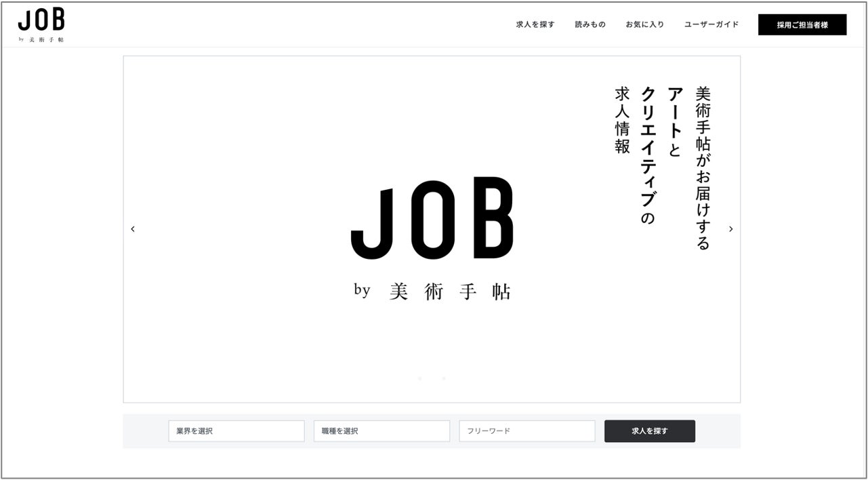
Task: Show previous slide with left arrow
Action: click(133, 229)
